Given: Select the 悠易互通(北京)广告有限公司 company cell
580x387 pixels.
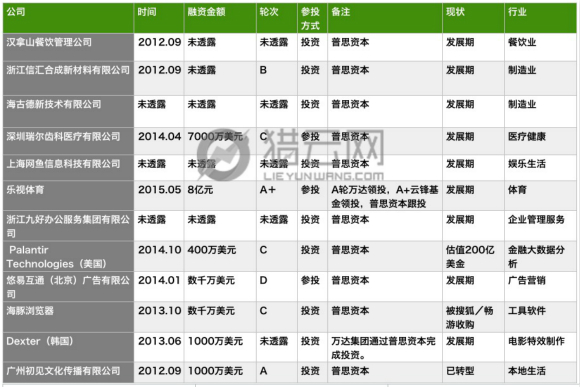Looking at the screenshot, I should (68, 287).
